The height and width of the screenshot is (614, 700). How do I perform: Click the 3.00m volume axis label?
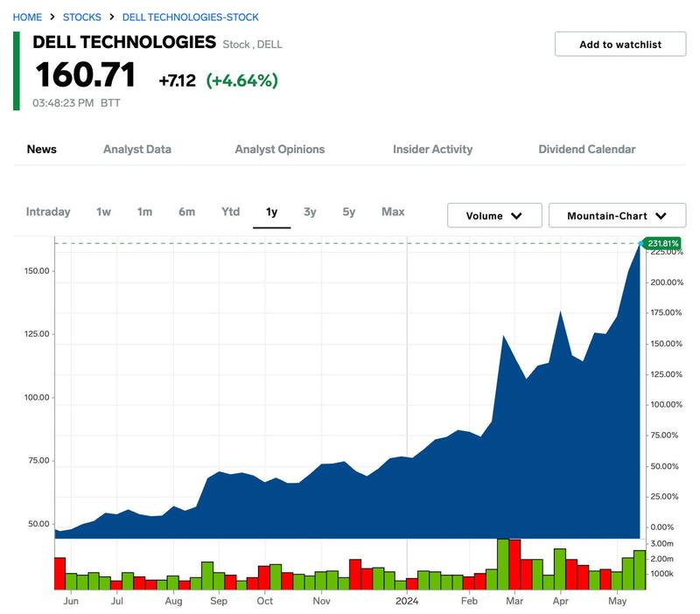click(661, 543)
